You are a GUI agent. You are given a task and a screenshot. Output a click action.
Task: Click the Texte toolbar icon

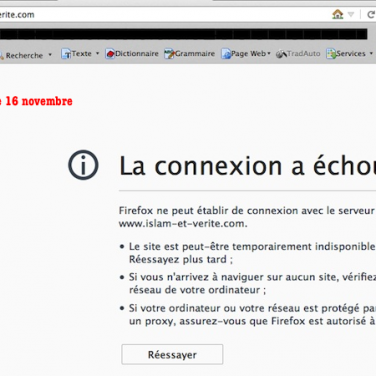click(x=66, y=54)
